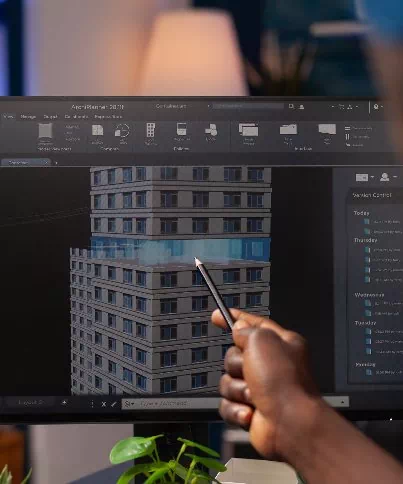Open the command prompt icon dropdown
This screenshot has width=403, height=484.
129,404
